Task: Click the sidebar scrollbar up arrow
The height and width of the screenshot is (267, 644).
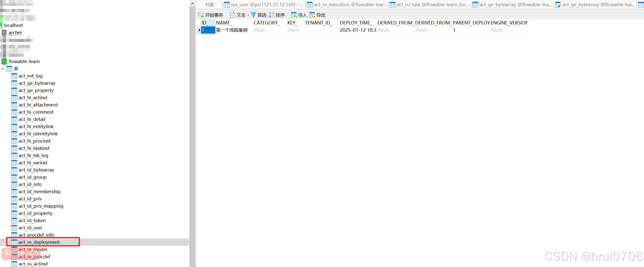Action: point(192,3)
